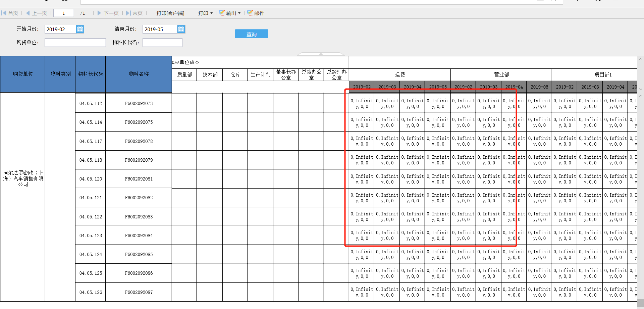Screen dimensions: 644x309
Task: Click the 董事长办公室 column header
Action: click(286, 74)
